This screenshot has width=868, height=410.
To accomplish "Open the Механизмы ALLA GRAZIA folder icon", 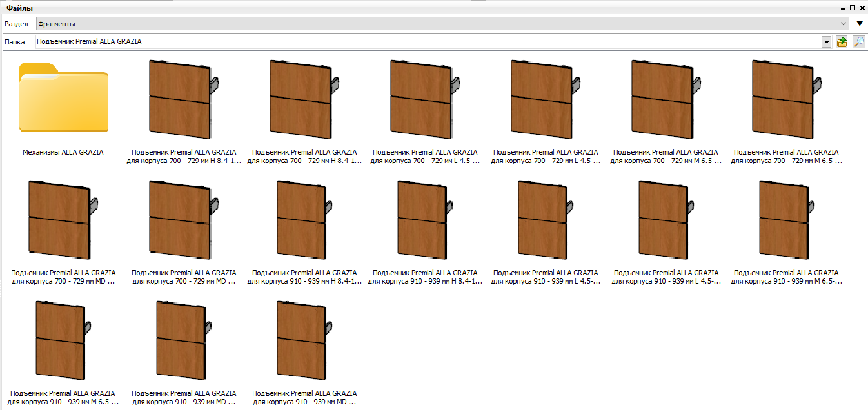I will tap(63, 97).
